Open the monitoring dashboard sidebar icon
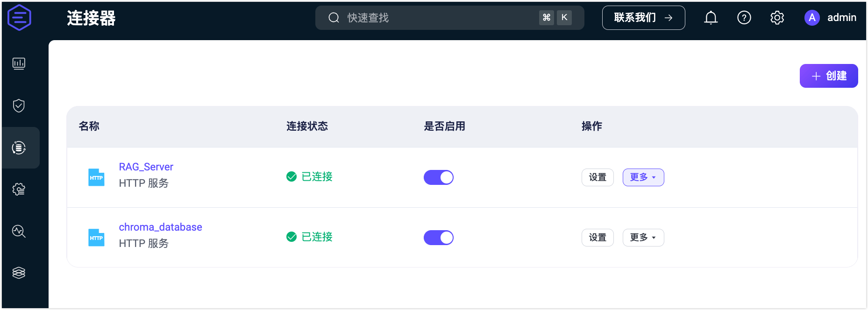This screenshot has height=310, width=868. pos(19,63)
